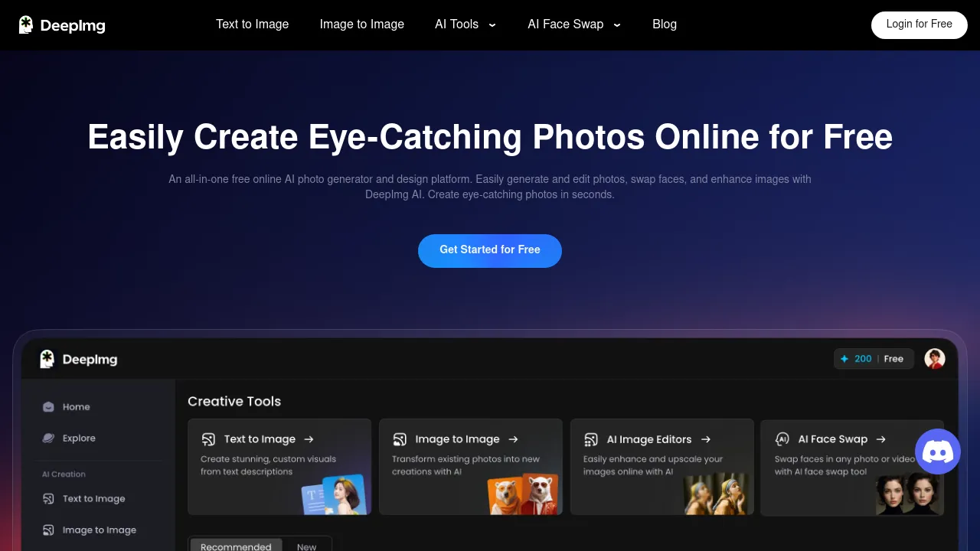Image resolution: width=980 pixels, height=551 pixels.
Task: Click the DeepImg logo in header
Action: pos(62,25)
